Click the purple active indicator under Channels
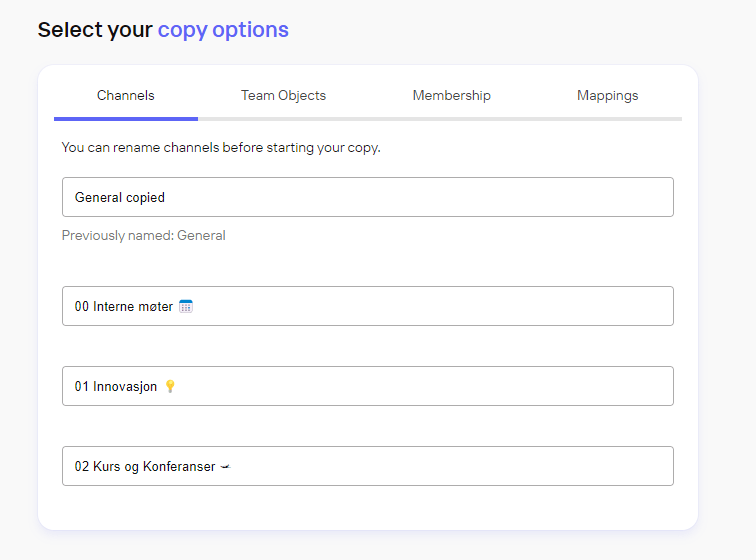This screenshot has width=756, height=560. pos(126,118)
